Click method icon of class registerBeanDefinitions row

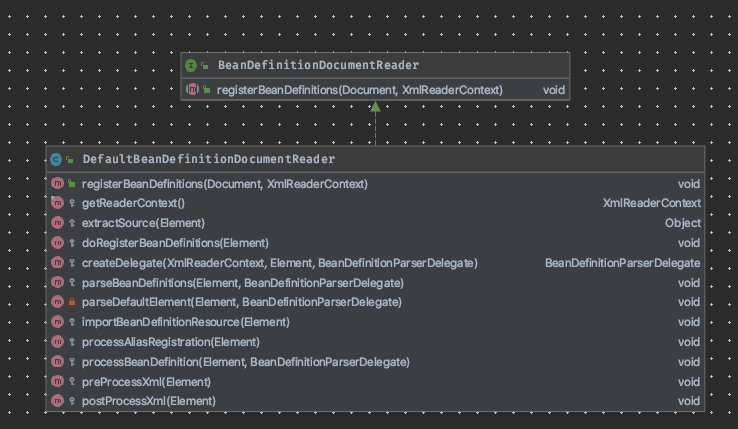point(57,183)
